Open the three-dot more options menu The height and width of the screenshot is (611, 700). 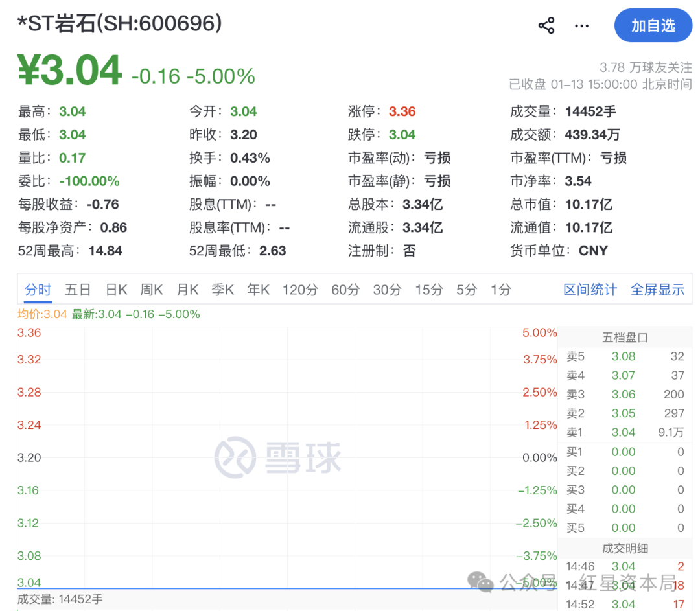[x=582, y=26]
